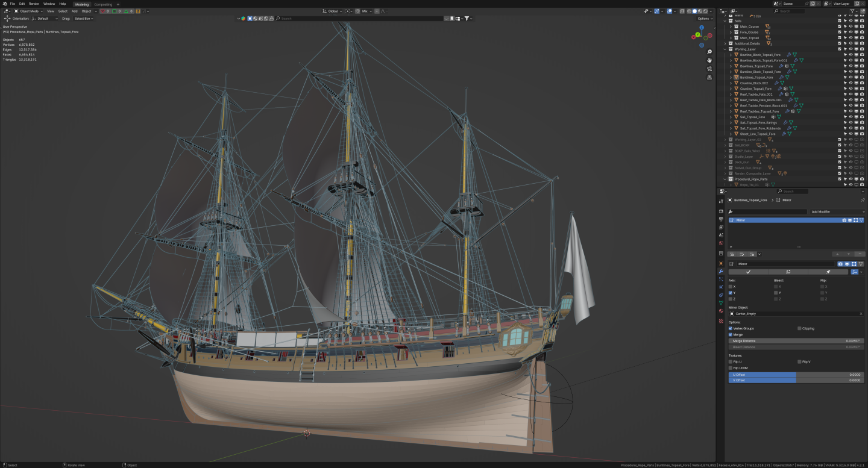The image size is (868, 468).
Task: Switch to Compositing workspace tab
Action: [x=103, y=4]
